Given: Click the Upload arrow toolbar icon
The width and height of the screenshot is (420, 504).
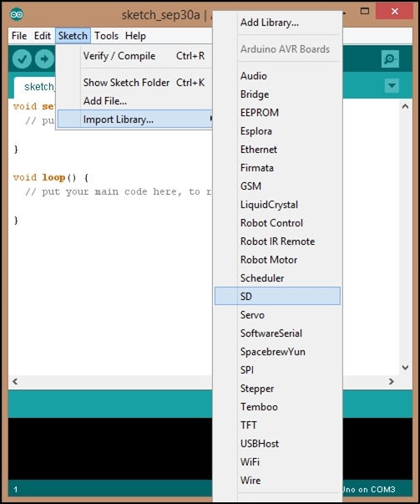Looking at the screenshot, I should (44, 59).
